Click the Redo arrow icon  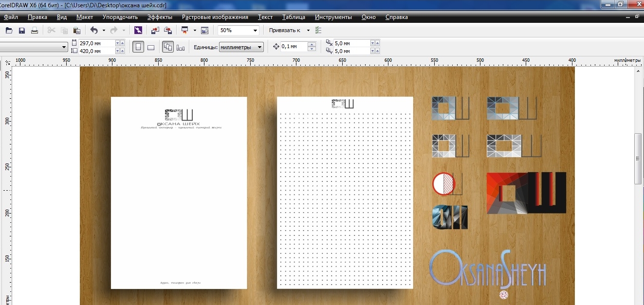114,30
